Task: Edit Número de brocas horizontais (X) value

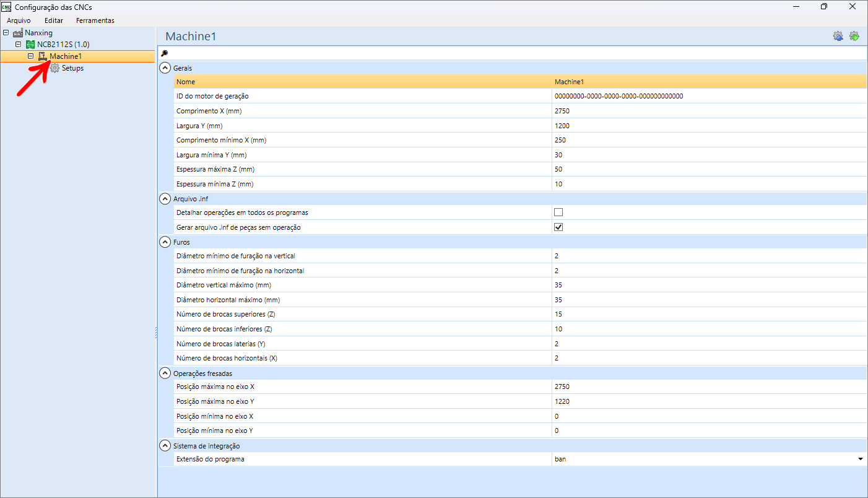Action: tap(709, 358)
